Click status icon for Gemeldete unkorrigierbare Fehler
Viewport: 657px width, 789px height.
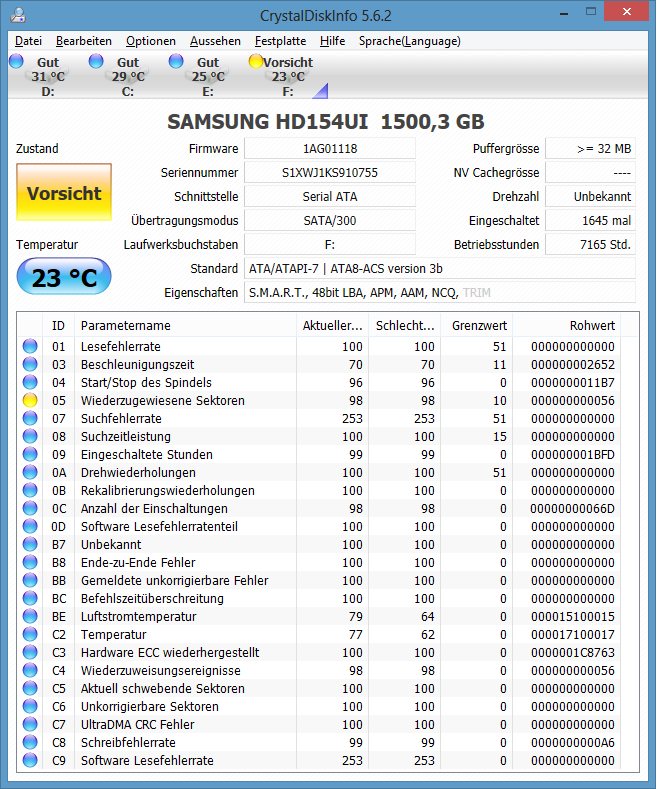pyautogui.click(x=30, y=581)
